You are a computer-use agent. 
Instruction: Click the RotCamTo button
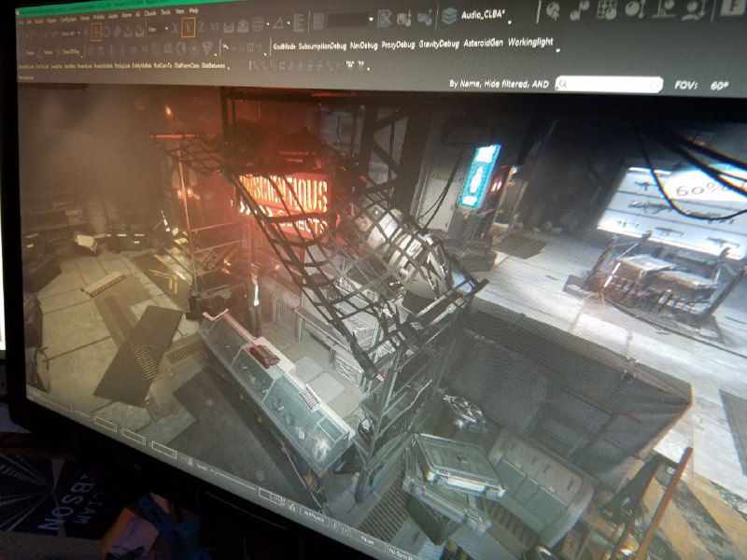(162, 65)
